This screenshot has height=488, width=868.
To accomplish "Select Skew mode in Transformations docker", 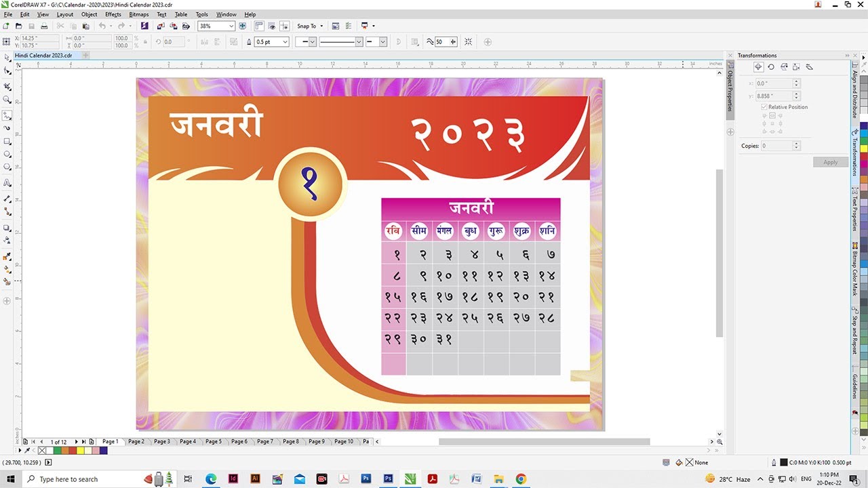I will (809, 67).
